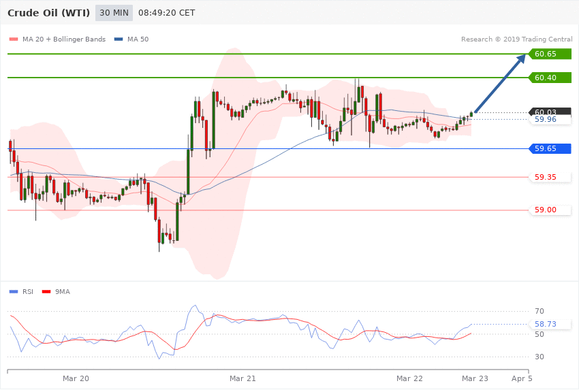Click the 9MA legend text
This screenshot has width=579, height=392.
[x=63, y=292]
